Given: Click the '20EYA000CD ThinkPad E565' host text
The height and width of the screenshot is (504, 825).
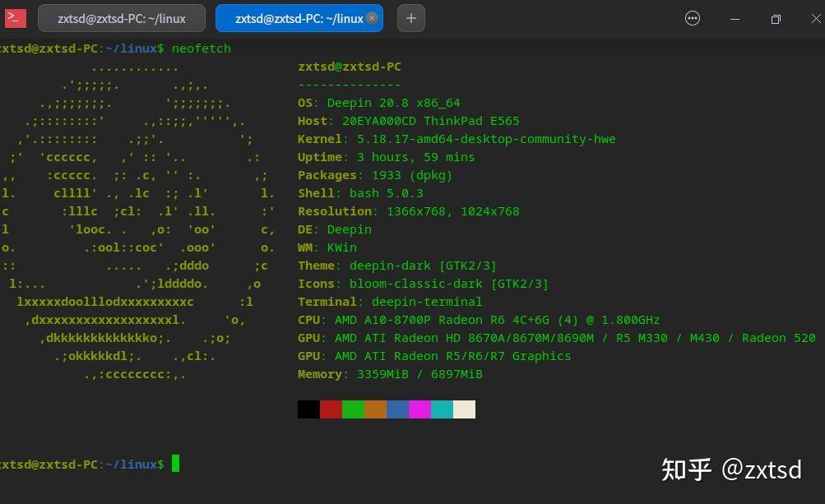Looking at the screenshot, I should coord(430,121).
